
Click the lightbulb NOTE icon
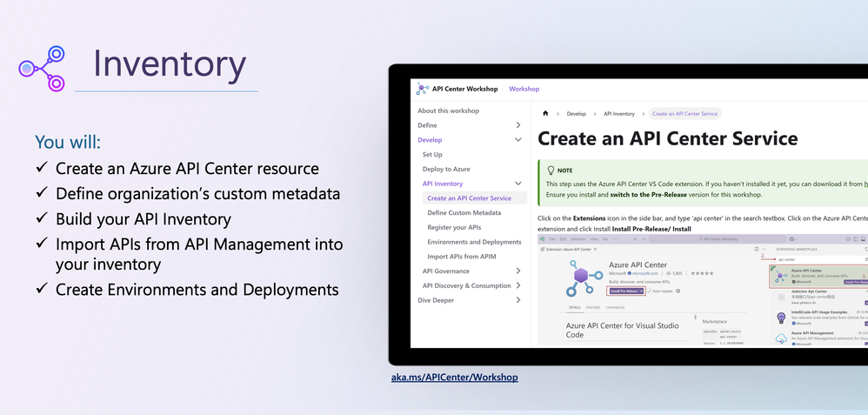coord(551,171)
